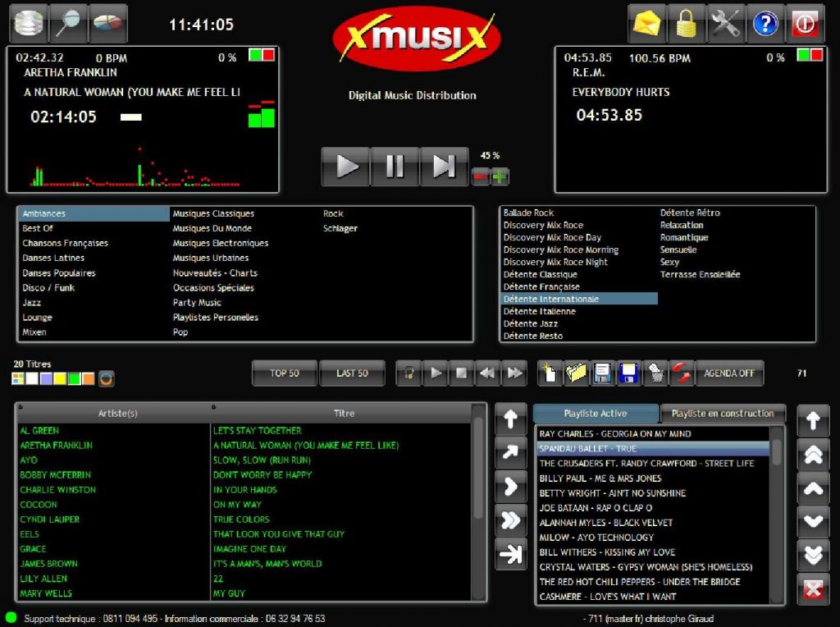Select the Rock category
The height and width of the screenshot is (627, 840).
click(x=333, y=213)
